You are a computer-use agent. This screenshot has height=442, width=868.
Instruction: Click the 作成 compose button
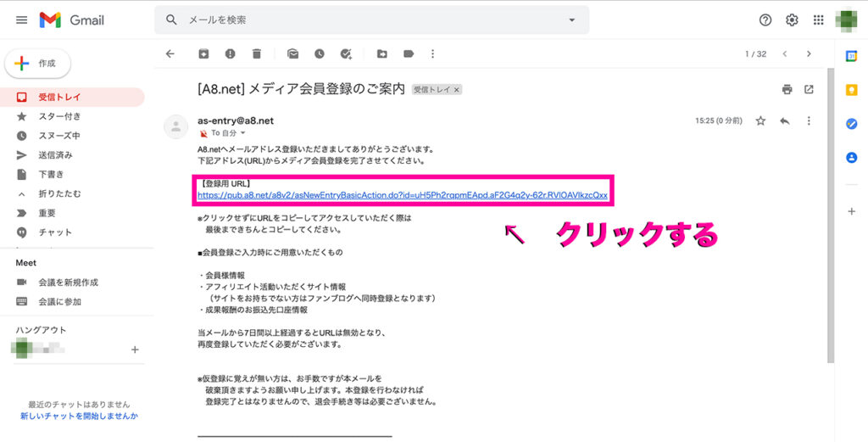click(x=37, y=64)
